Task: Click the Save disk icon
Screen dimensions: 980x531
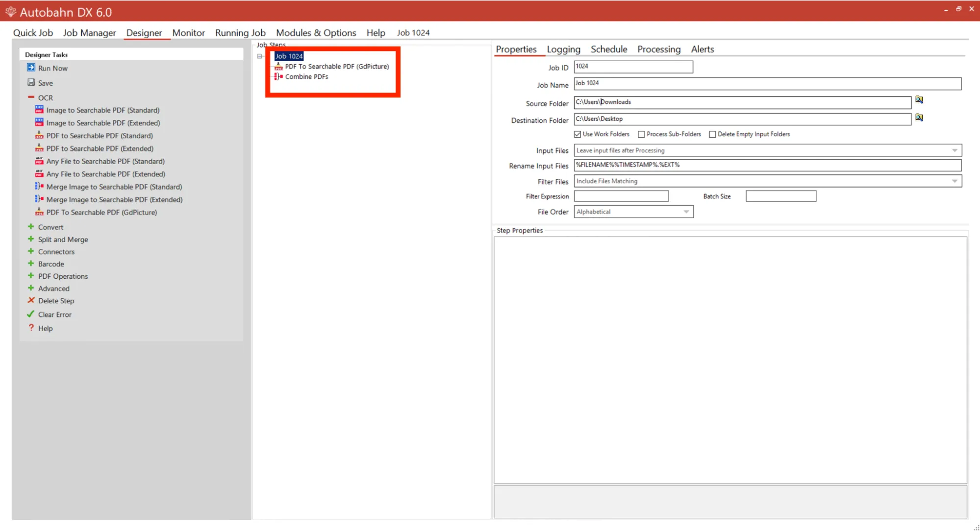Action: coord(31,82)
